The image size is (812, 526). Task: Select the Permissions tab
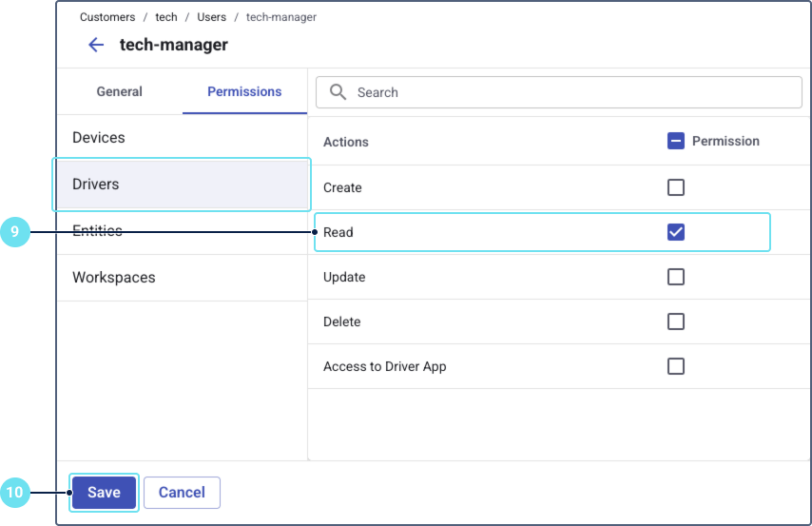tap(244, 92)
